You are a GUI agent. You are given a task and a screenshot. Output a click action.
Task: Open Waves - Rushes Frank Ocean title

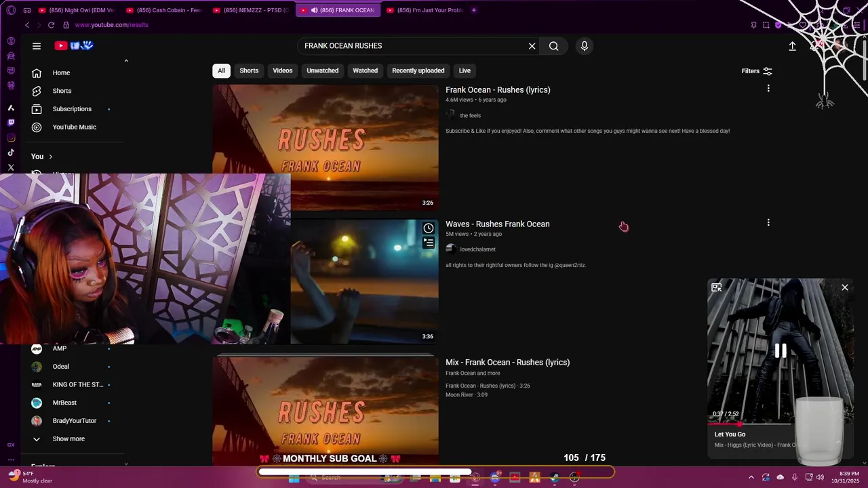(497, 224)
